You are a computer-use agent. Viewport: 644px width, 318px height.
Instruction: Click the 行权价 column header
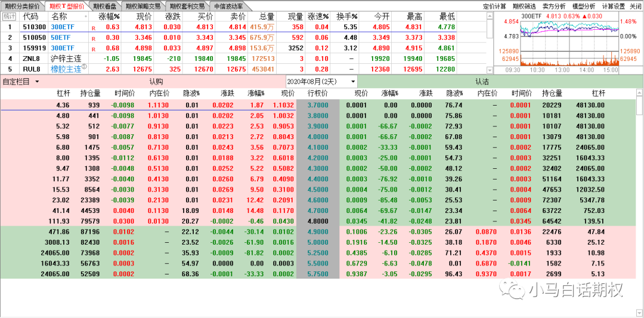(x=318, y=94)
